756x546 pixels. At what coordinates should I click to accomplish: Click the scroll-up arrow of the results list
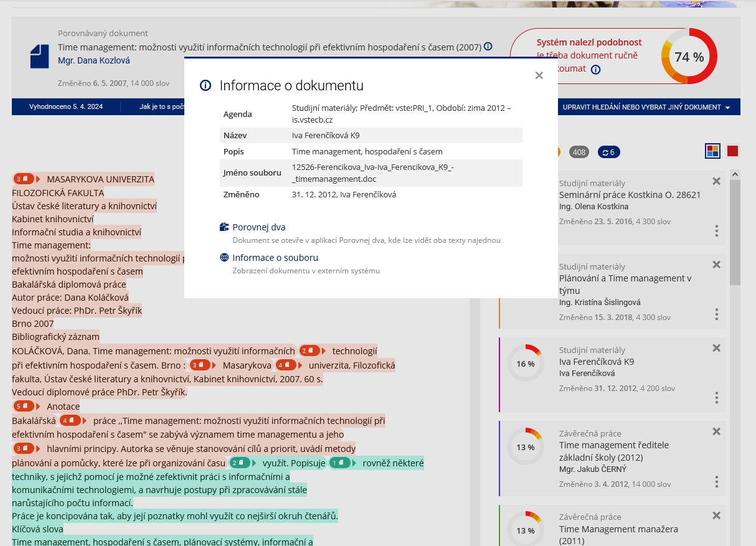click(735, 174)
